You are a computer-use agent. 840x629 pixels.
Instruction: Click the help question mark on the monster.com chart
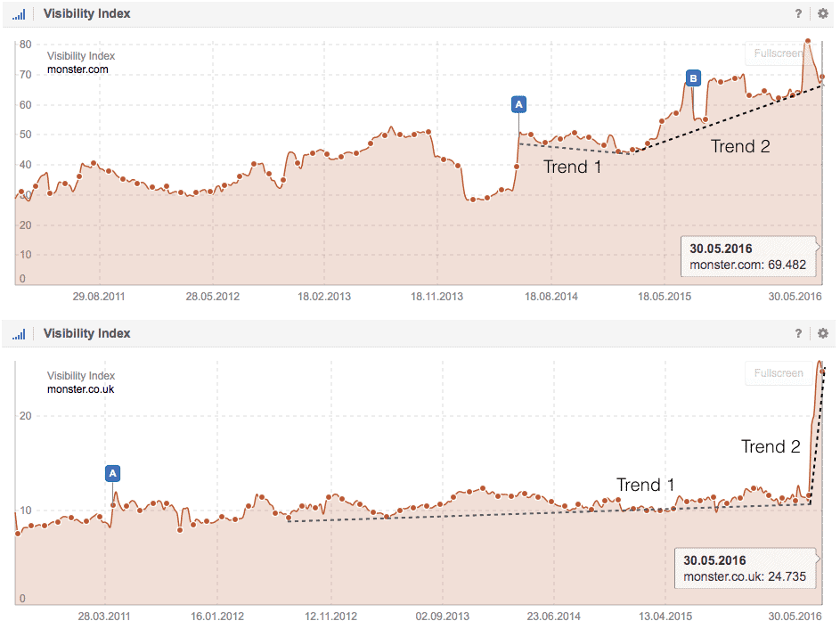[x=798, y=13]
